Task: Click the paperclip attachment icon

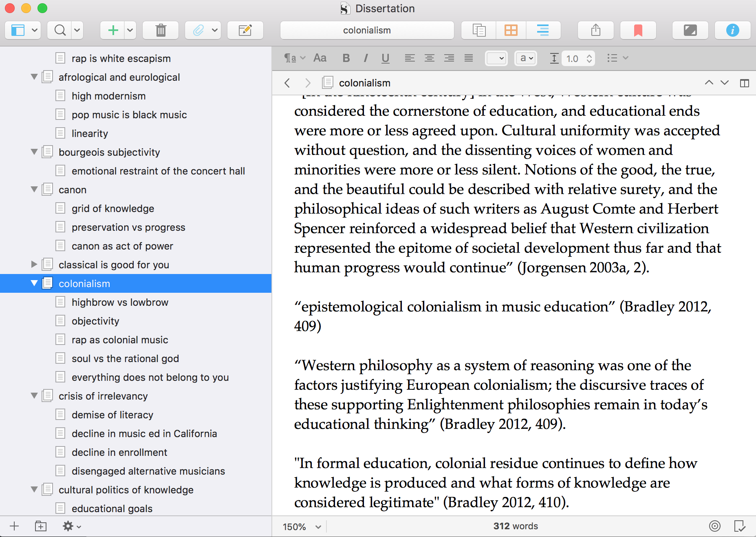Action: tap(198, 30)
